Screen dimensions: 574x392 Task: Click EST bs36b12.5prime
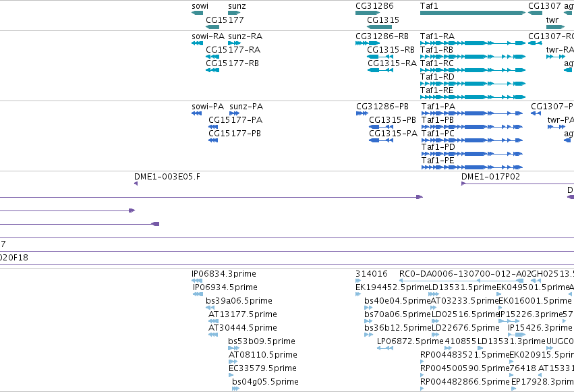[x=369, y=335]
